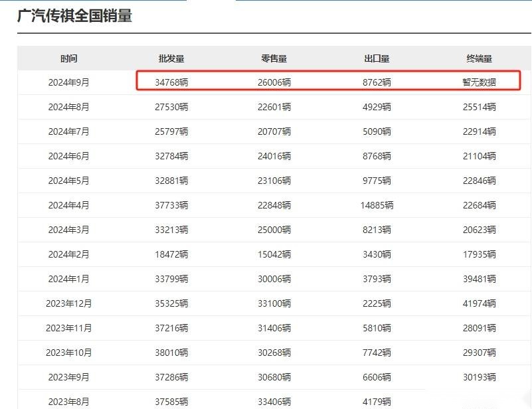Screen dimensions: 532x409
Task: Select export value 5810辆
Action: pyautogui.click(x=377, y=328)
